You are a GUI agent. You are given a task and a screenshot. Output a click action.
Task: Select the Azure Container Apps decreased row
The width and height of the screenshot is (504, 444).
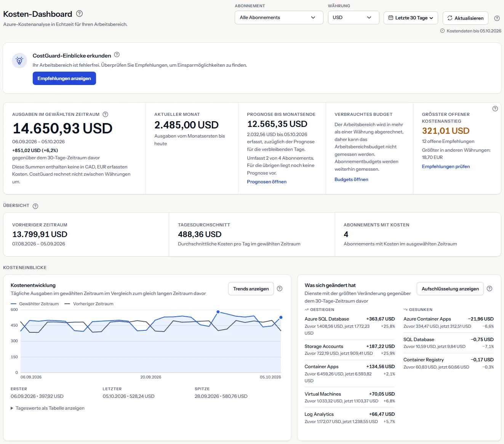tap(448, 322)
